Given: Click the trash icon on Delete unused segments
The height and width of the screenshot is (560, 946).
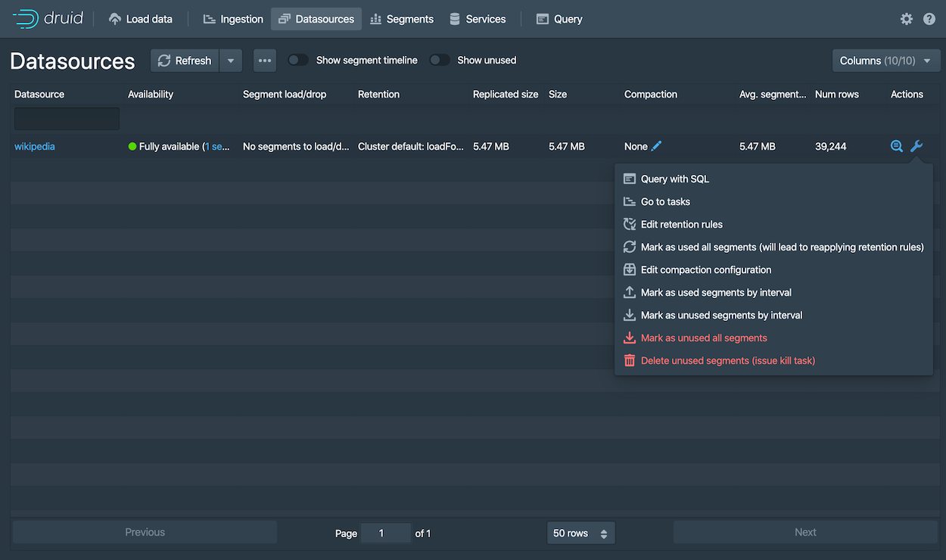Looking at the screenshot, I should point(629,360).
